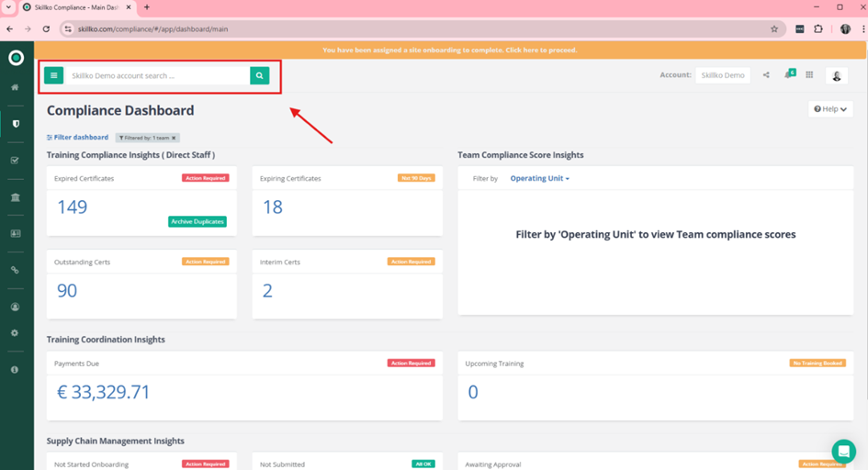The width and height of the screenshot is (868, 470).
Task: Open the notifications bell icon
Action: click(x=788, y=75)
